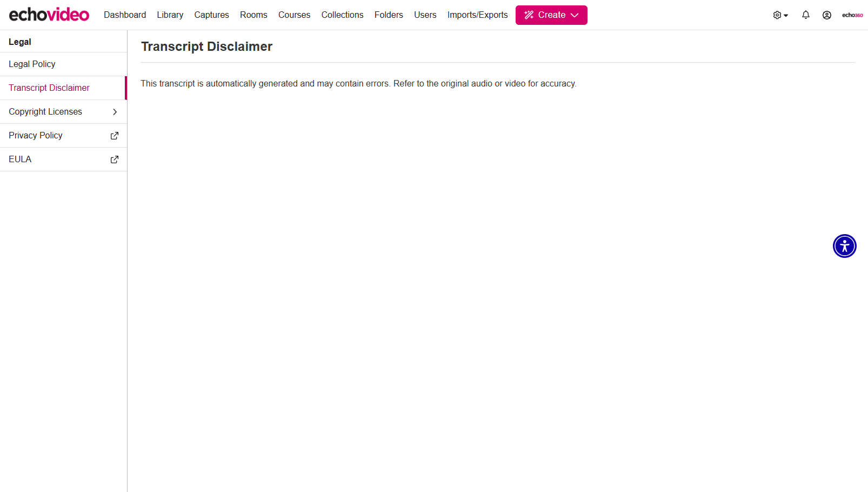Click Privacy Policy external link icon
This screenshot has width=868, height=492.
point(115,136)
